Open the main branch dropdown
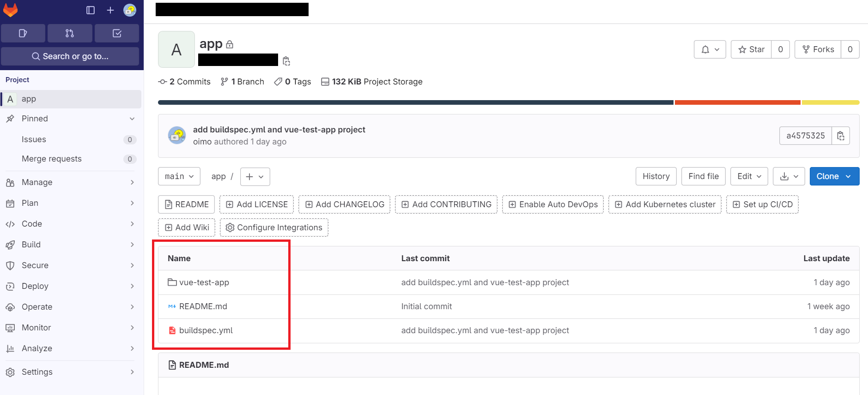Image resolution: width=868 pixels, height=395 pixels. tap(179, 176)
